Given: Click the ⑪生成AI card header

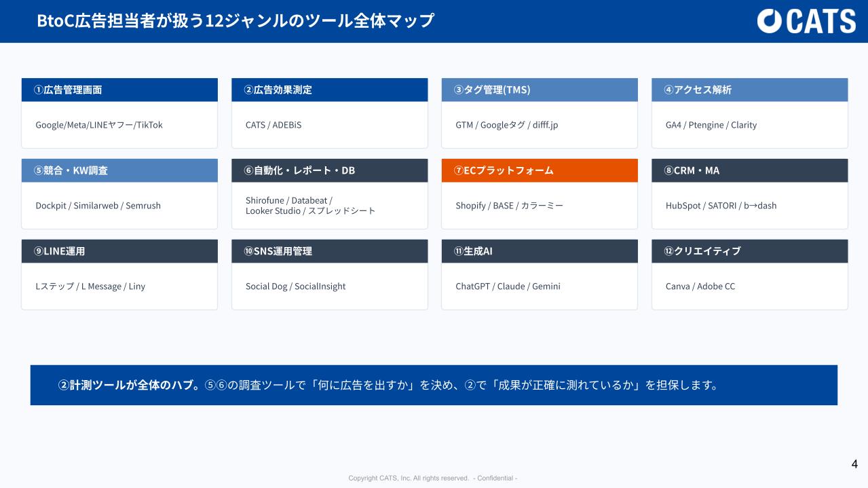Looking at the screenshot, I should [540, 251].
